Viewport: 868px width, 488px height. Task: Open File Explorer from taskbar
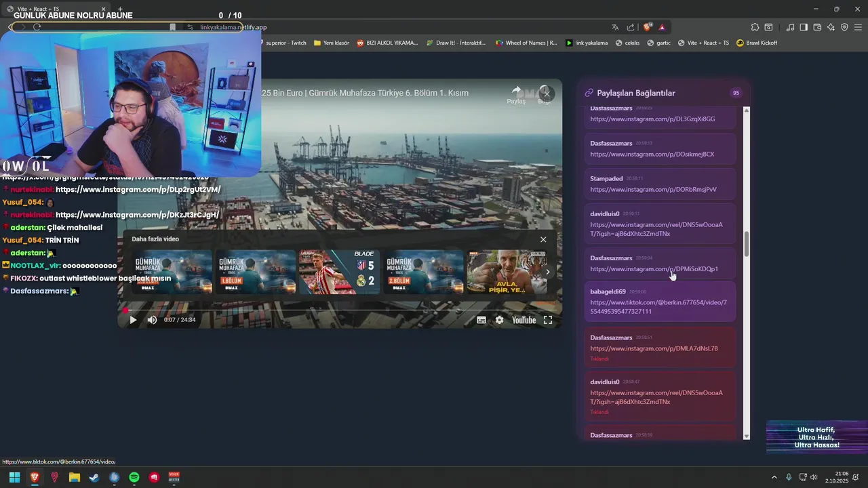[75, 477]
